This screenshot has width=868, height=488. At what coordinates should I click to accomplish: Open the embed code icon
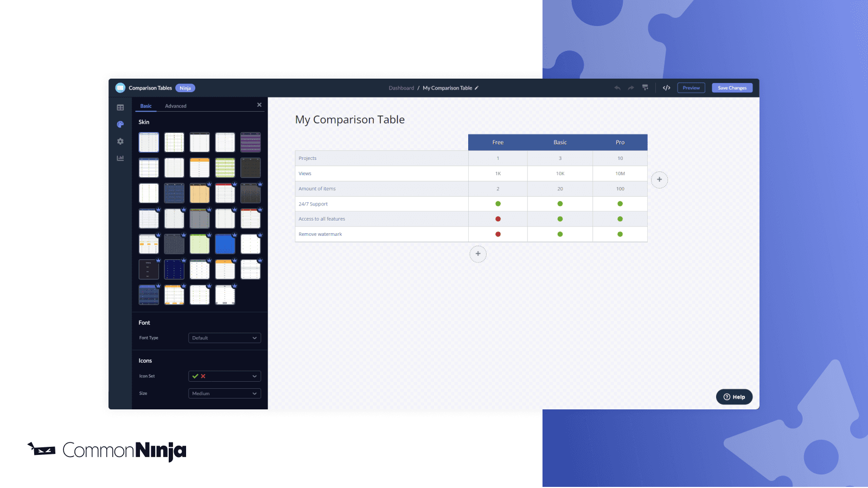coord(667,88)
